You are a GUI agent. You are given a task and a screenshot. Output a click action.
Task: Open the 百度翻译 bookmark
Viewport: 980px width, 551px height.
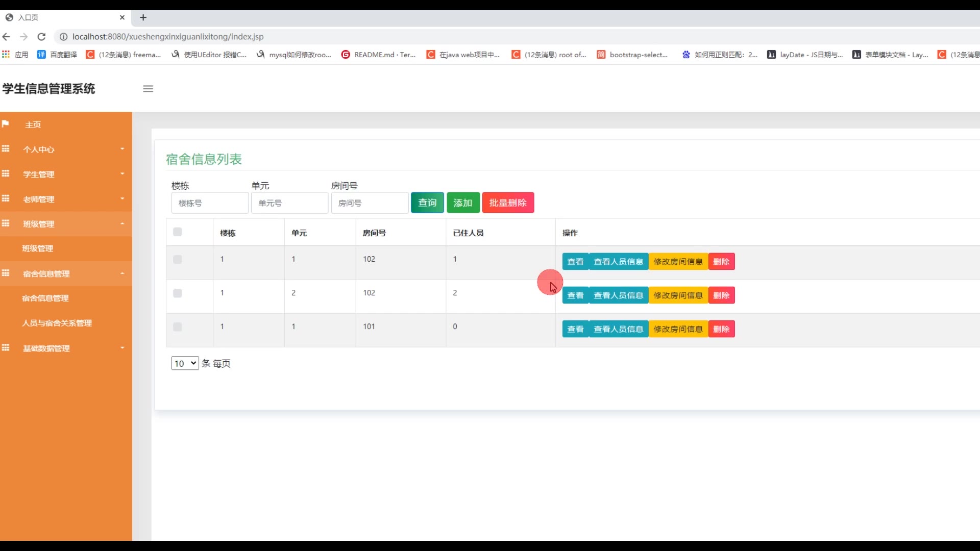[x=57, y=55]
